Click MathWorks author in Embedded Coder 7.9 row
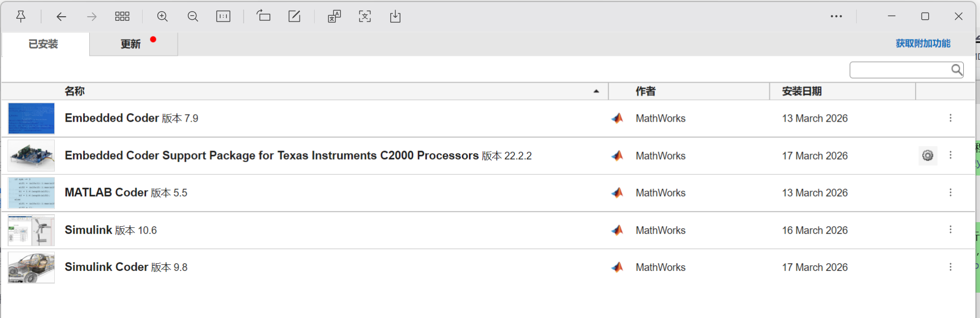This screenshot has width=980, height=318. (660, 118)
